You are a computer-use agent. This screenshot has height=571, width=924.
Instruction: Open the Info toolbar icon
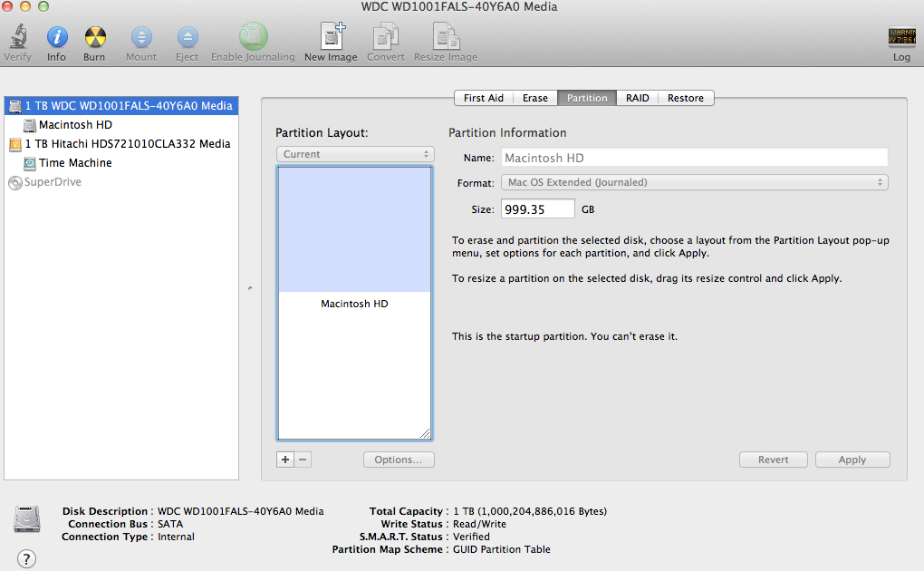point(57,36)
